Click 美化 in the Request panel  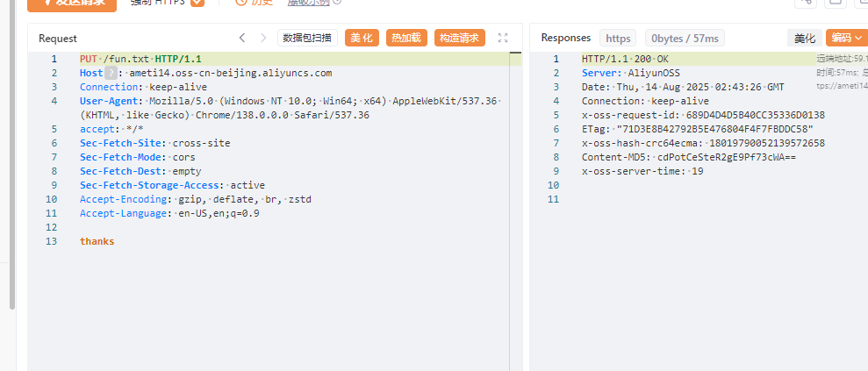coord(362,38)
